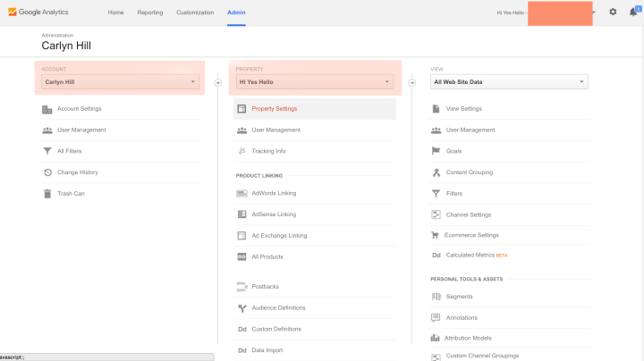Viewport: 644px width, 361px height.
Task: Go to the Home tab
Action: pyautogui.click(x=115, y=13)
